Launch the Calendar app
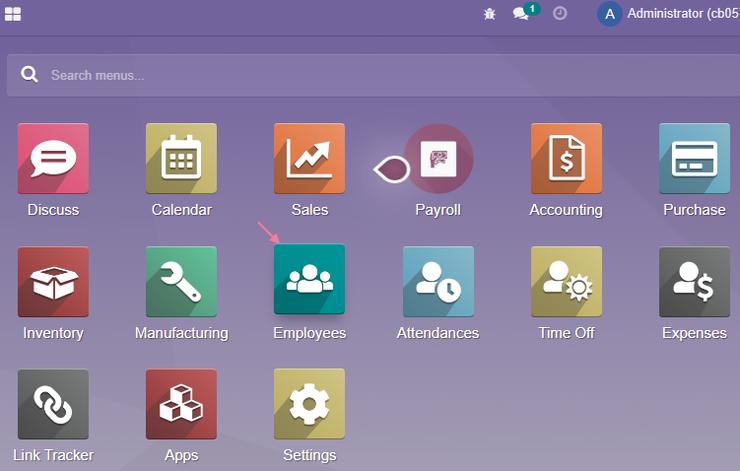Image resolution: width=740 pixels, height=471 pixels. pos(181,159)
